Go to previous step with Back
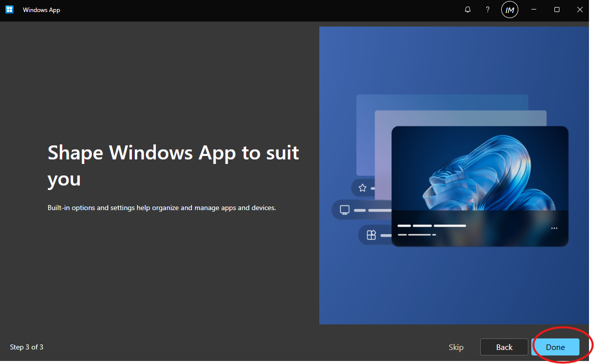The height and width of the screenshot is (364, 594). (504, 347)
